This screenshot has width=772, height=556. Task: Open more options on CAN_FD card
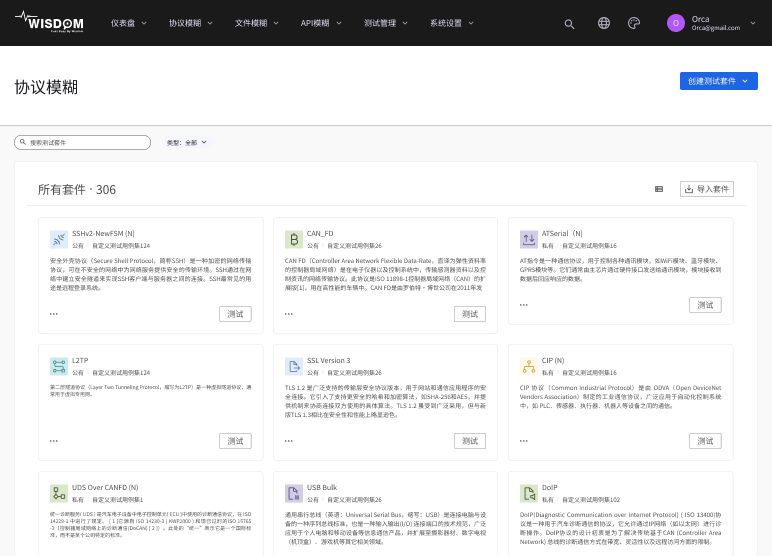(289, 314)
